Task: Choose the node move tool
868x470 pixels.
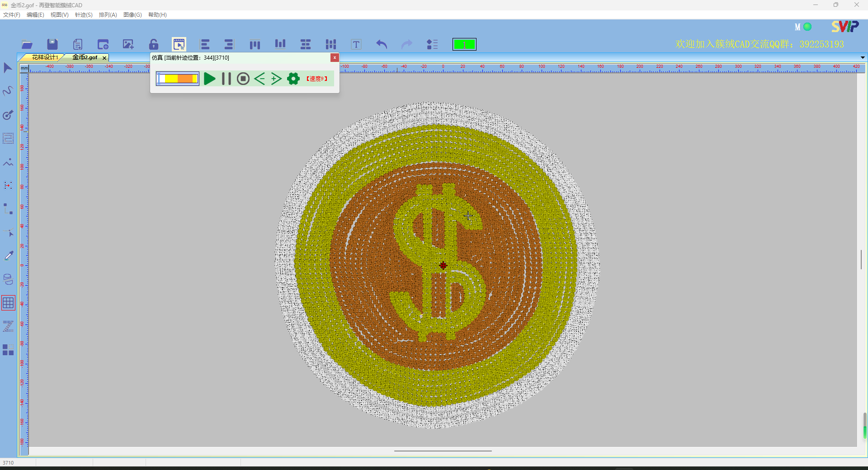Action: pyautogui.click(x=8, y=185)
